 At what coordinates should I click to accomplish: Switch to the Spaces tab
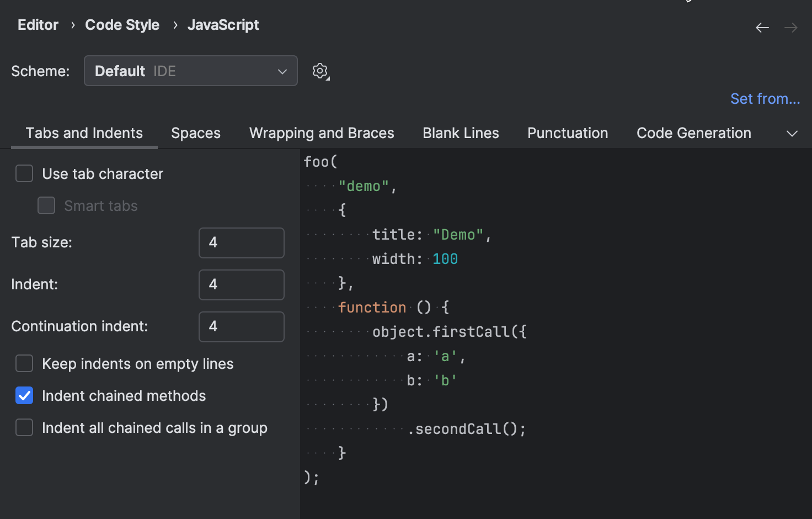[196, 133]
